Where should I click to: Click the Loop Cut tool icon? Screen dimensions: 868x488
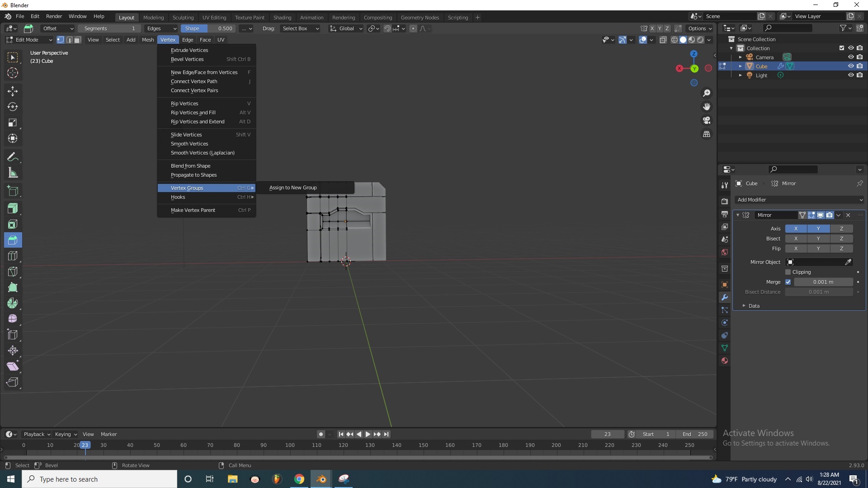13,256
